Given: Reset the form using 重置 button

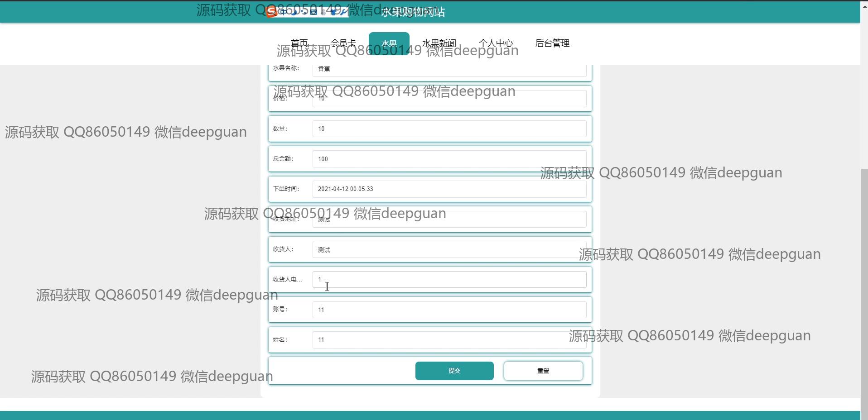Looking at the screenshot, I should pyautogui.click(x=543, y=371).
